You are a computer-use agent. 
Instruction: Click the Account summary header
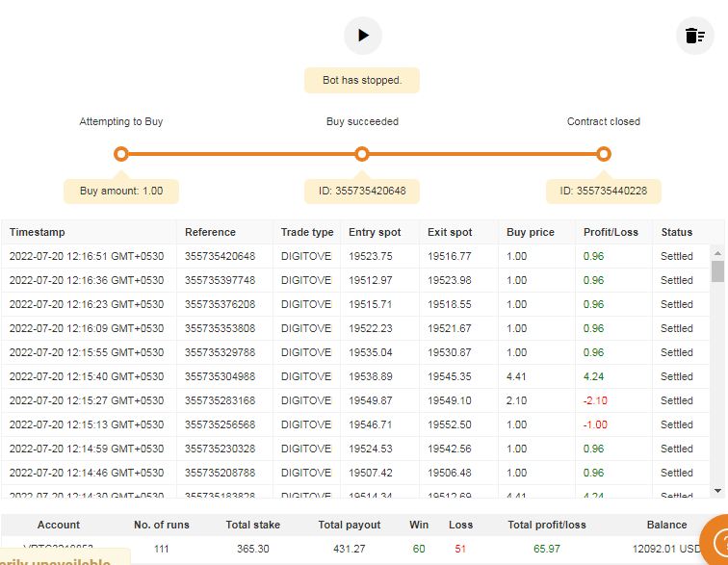59,526
